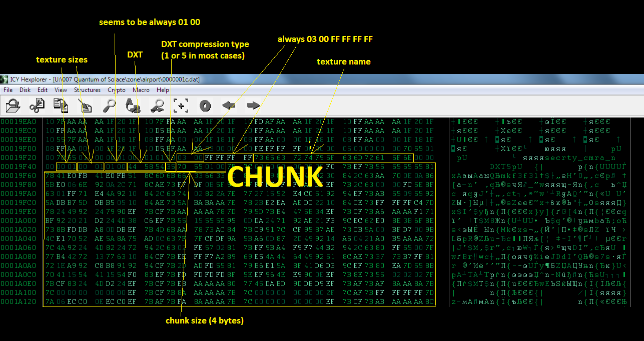Screen dimensions: 644x341
Task: Navigate forward with the right arrow
Action: coord(253,105)
